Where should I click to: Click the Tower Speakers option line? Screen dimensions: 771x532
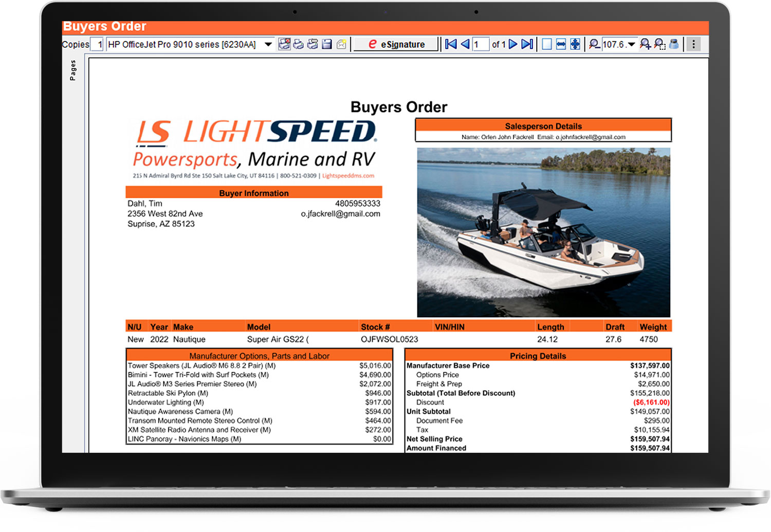(260, 365)
